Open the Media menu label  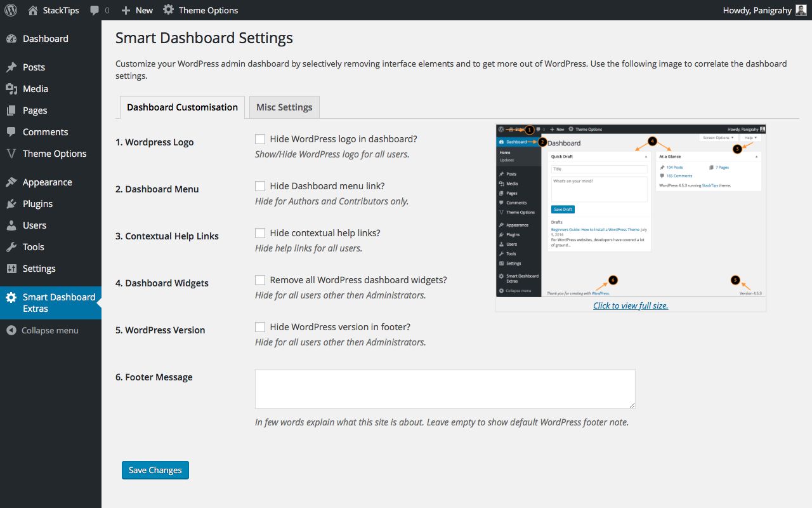coord(36,89)
